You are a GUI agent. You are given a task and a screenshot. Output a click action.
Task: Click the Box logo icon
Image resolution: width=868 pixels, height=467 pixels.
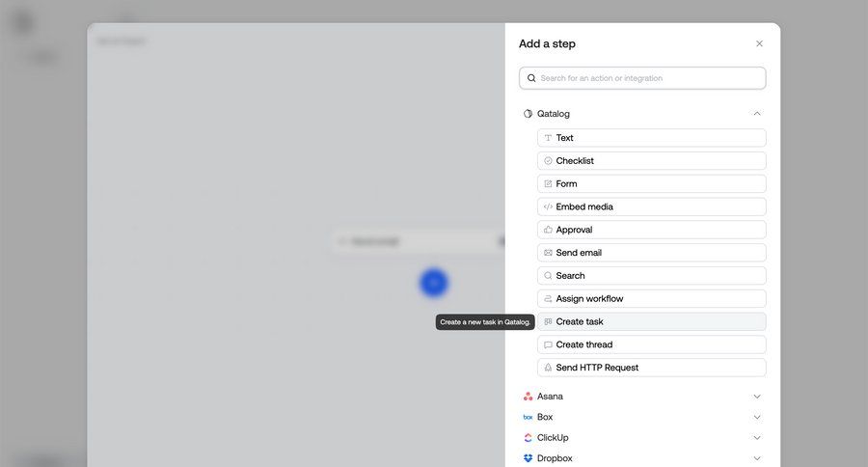[x=528, y=417]
